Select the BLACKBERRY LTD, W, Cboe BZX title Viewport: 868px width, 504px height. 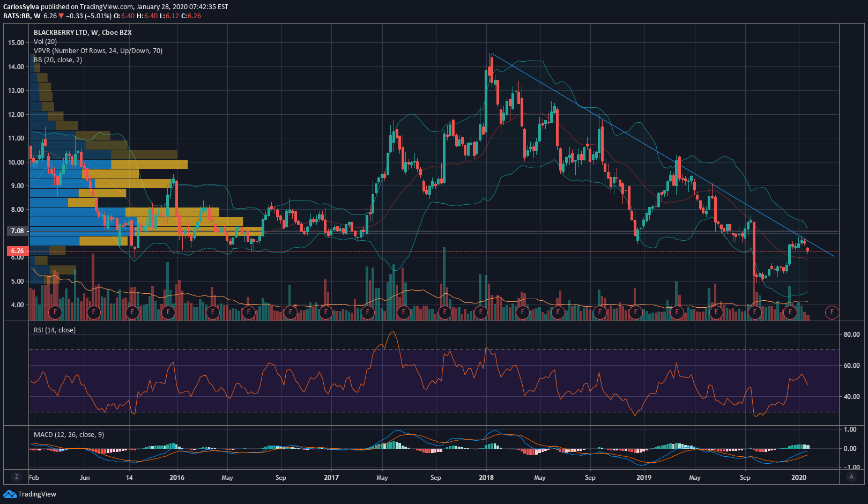83,32
